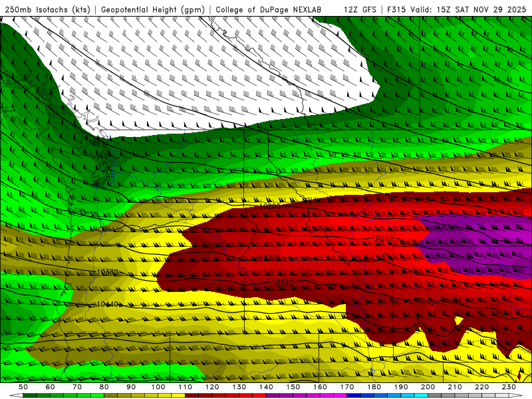Screen dimensions: 532x399
Task: Click the 130 value on color scale
Action: point(239,387)
